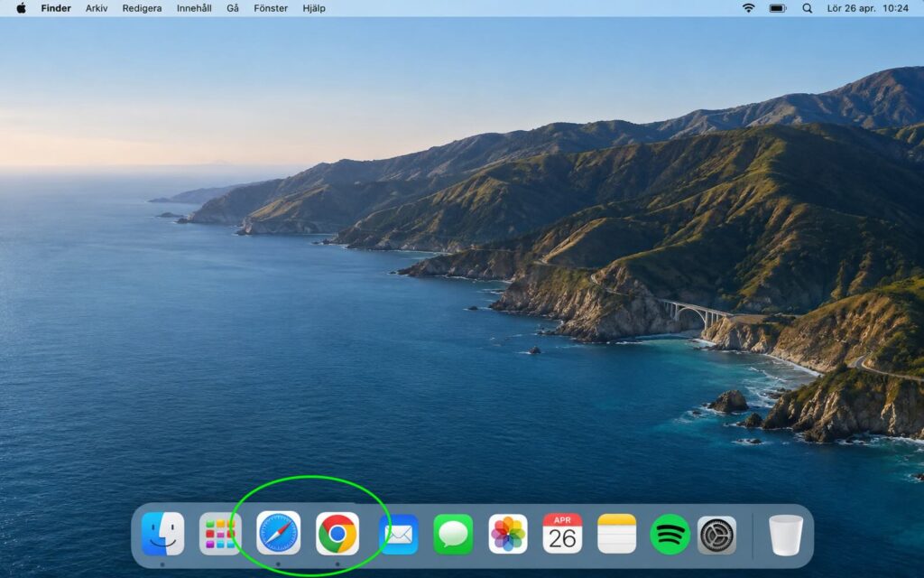Image resolution: width=924 pixels, height=578 pixels.
Task: Open Calendar showing Apr 26
Action: point(562,534)
